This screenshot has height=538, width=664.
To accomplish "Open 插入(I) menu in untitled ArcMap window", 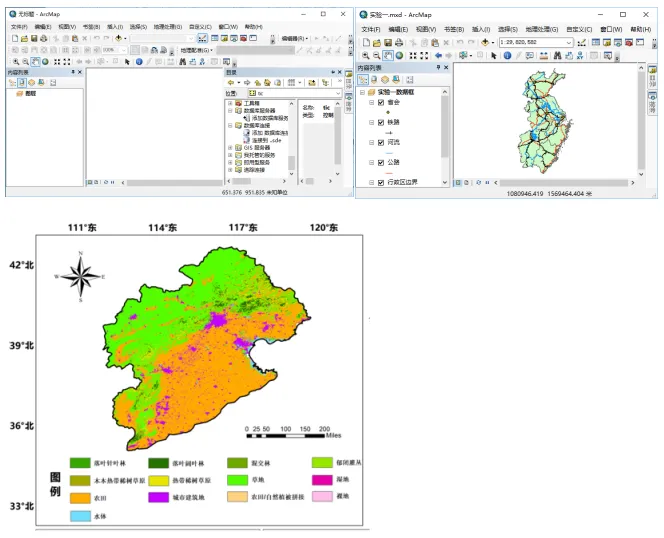I will [x=115, y=27].
